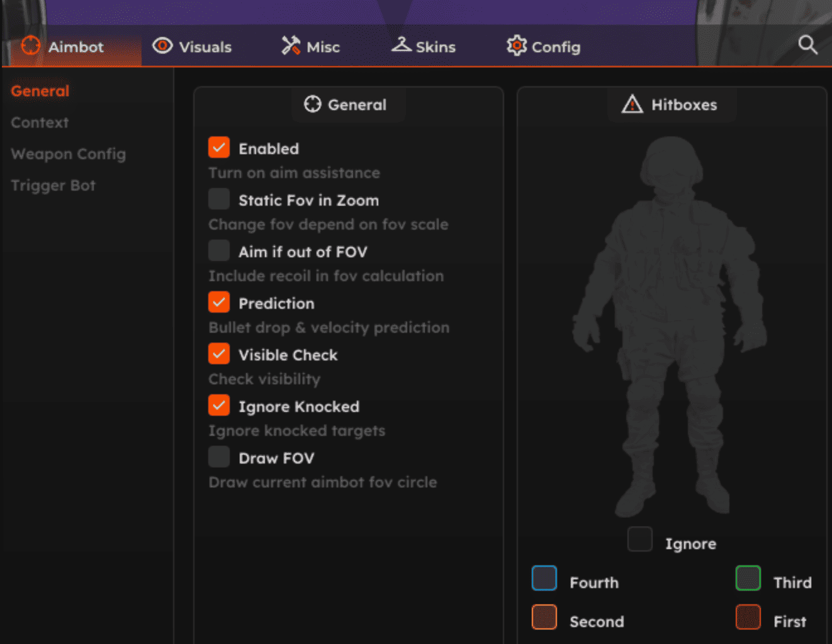
Task: Click the Aimbot crosshair icon in the top bar
Action: pyautogui.click(x=30, y=46)
